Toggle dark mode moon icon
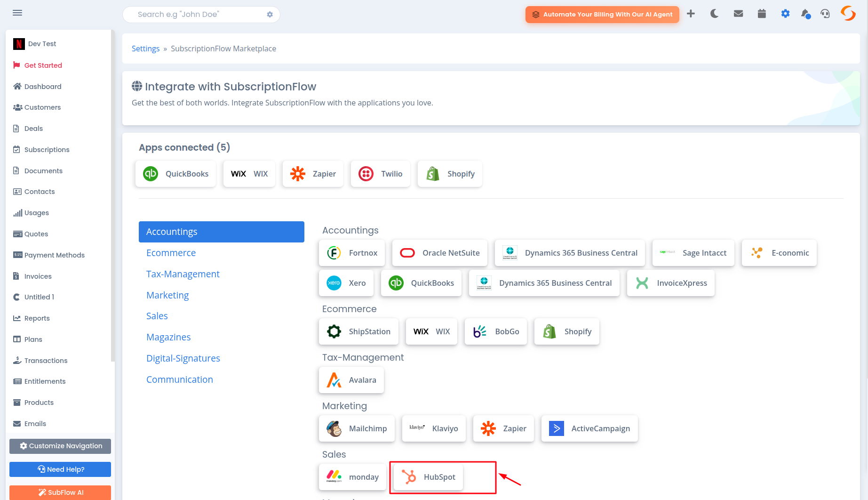Image resolution: width=868 pixels, height=500 pixels. tap(714, 14)
